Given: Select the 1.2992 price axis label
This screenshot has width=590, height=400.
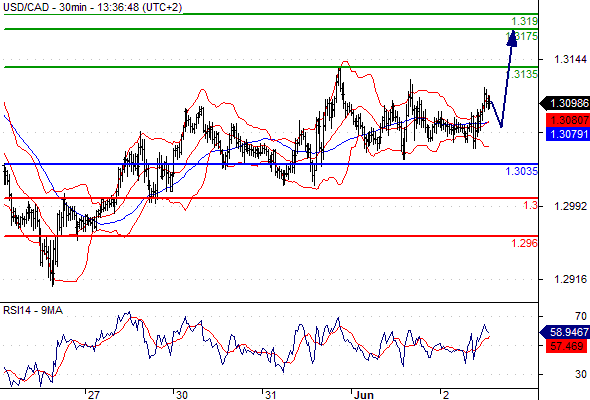Looking at the screenshot, I should [x=570, y=206].
